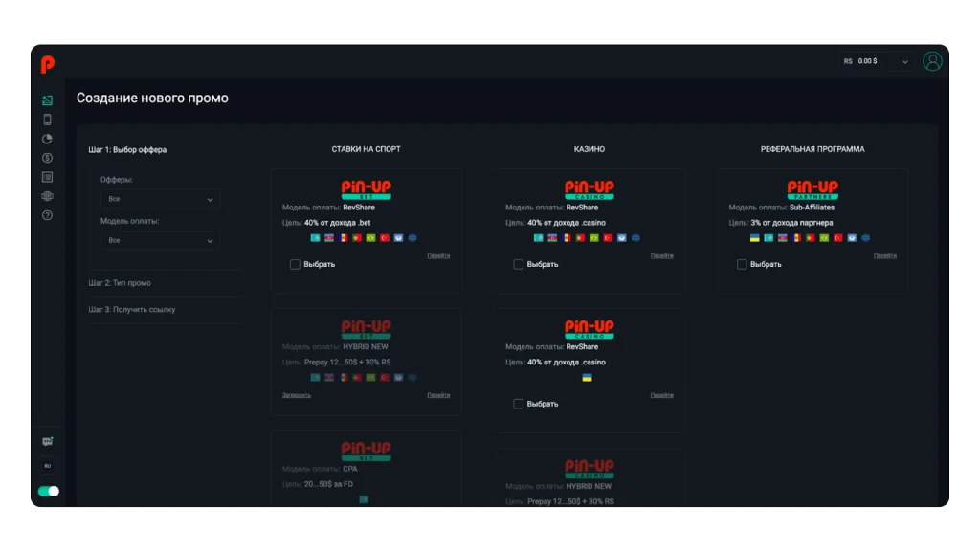Follow Перейти link in the first casino RevShare card
The image size is (980, 551).
point(662,255)
